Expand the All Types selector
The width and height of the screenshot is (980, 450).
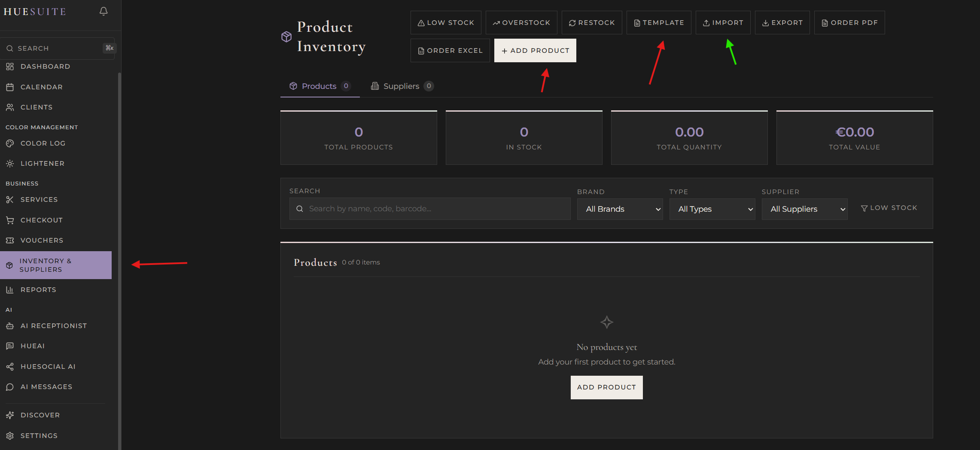(712, 209)
